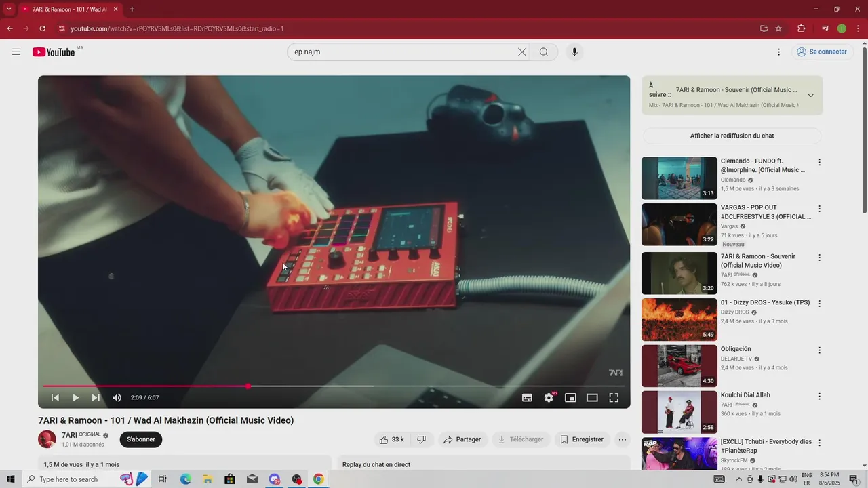Share the video via Partager

[x=462, y=439]
